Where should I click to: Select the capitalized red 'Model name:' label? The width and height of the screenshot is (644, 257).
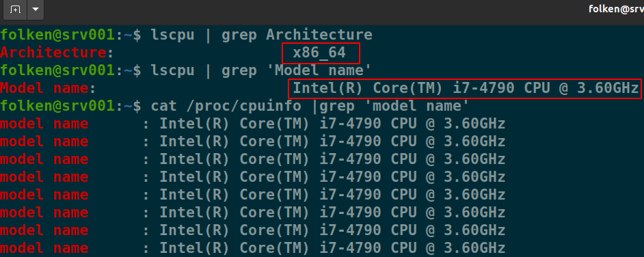(x=48, y=89)
